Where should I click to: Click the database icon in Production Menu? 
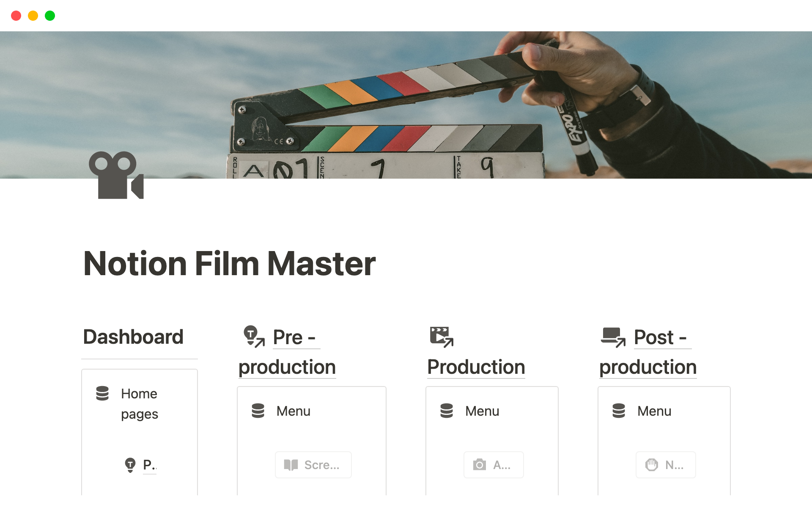click(447, 411)
